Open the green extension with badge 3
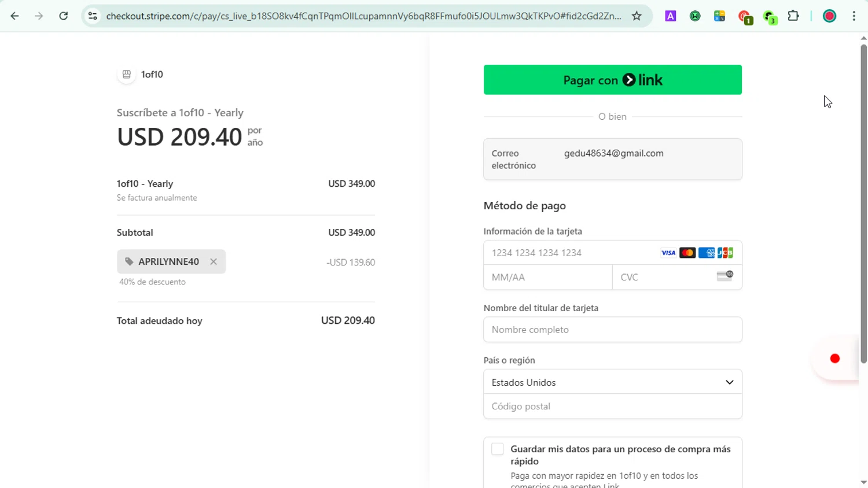 coord(770,17)
